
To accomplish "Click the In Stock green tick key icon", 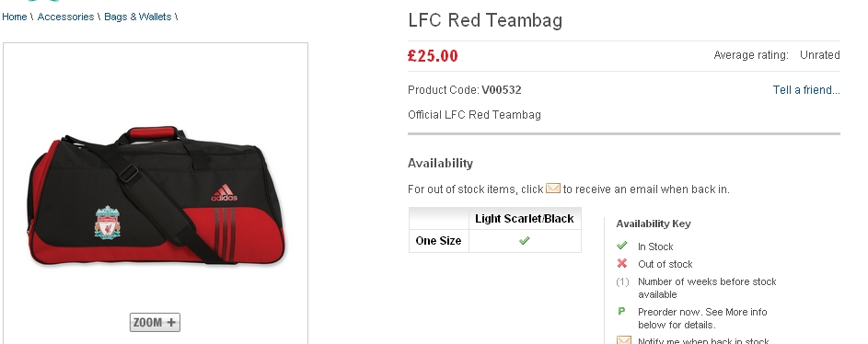I will click(x=622, y=245).
